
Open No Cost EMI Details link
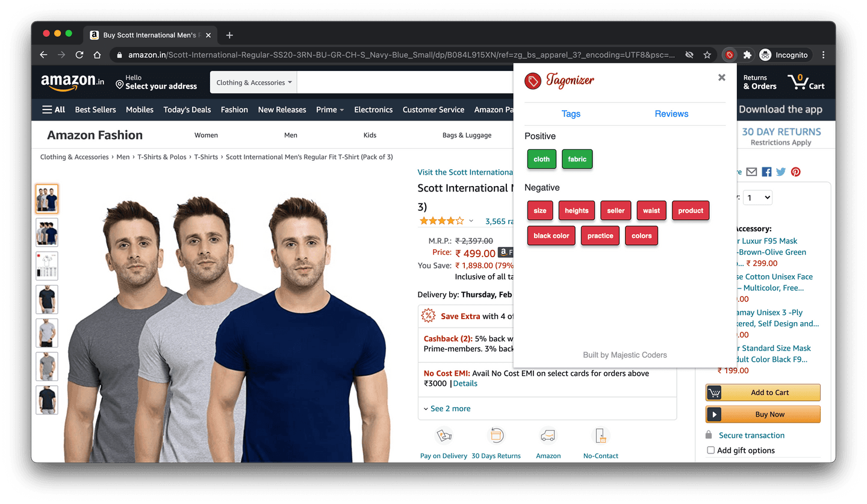(465, 384)
